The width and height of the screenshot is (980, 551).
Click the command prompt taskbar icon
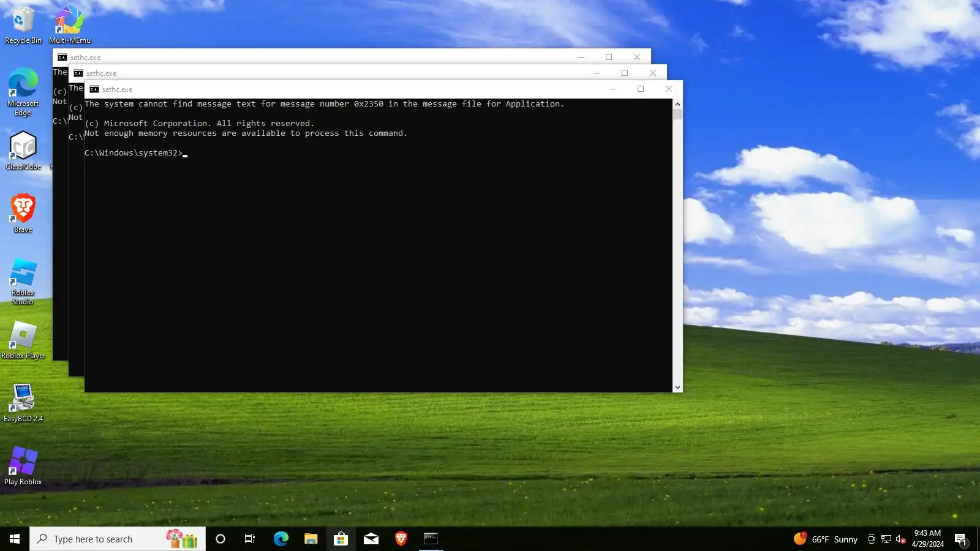coord(431,539)
